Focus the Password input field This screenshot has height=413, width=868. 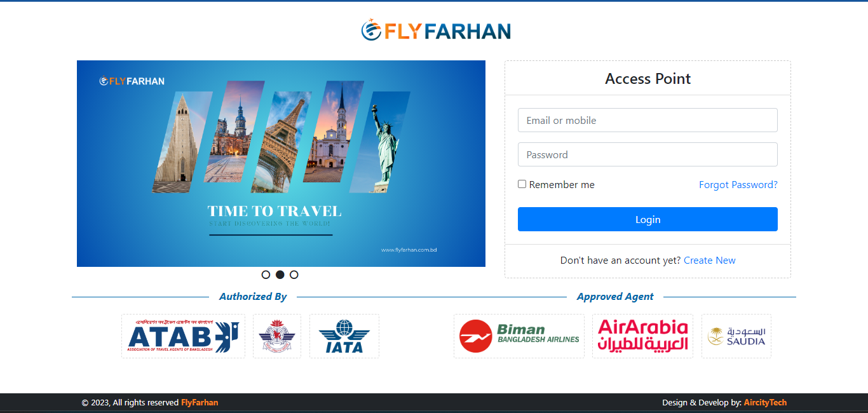click(x=648, y=154)
